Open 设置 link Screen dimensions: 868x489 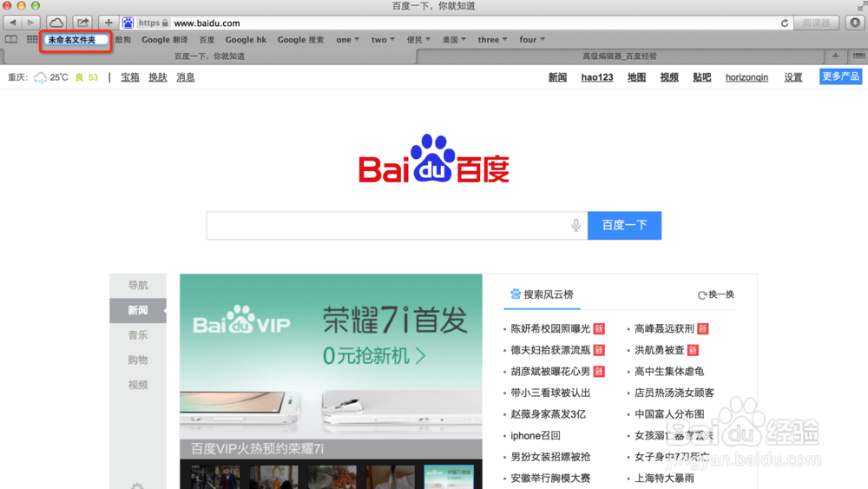(x=792, y=77)
